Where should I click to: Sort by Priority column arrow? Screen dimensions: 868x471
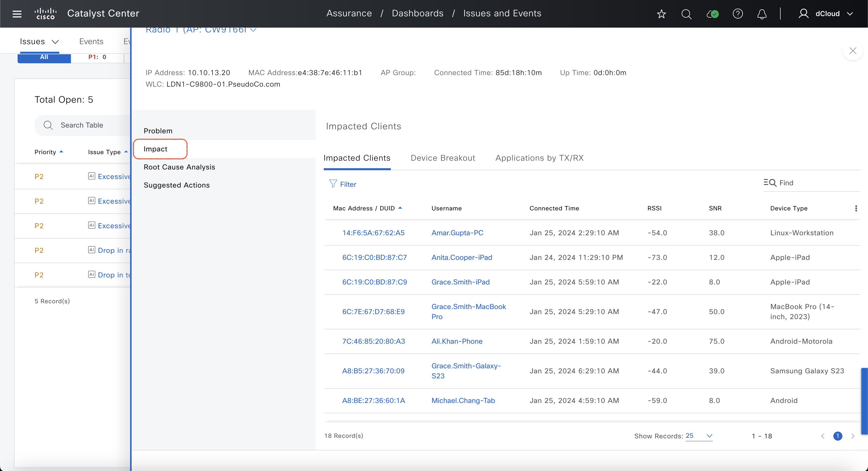[61, 152]
